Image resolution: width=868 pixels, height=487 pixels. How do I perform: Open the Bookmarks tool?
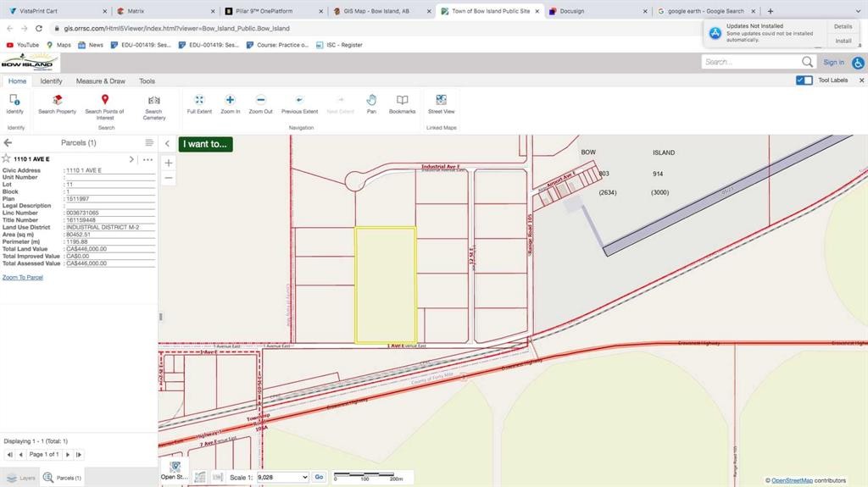(x=403, y=103)
